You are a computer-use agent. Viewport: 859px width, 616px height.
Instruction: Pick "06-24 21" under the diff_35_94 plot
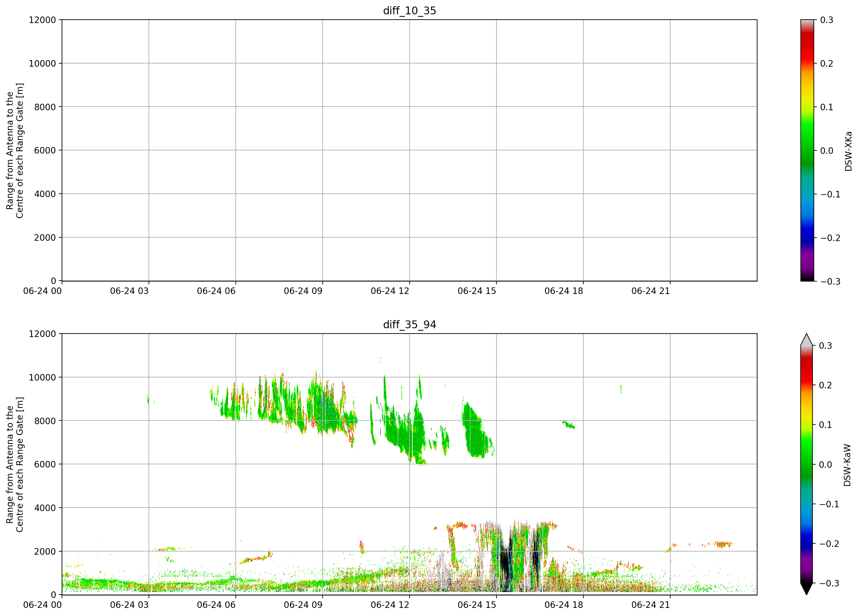(651, 605)
